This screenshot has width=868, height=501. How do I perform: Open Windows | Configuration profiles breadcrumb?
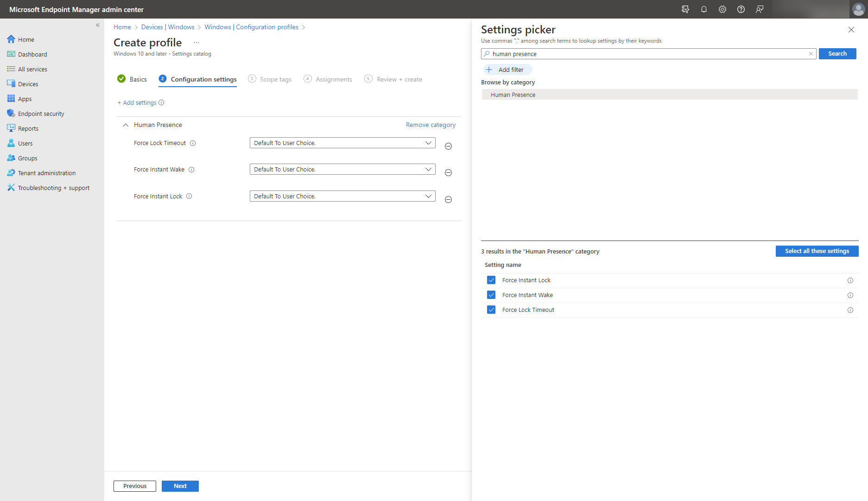point(252,27)
